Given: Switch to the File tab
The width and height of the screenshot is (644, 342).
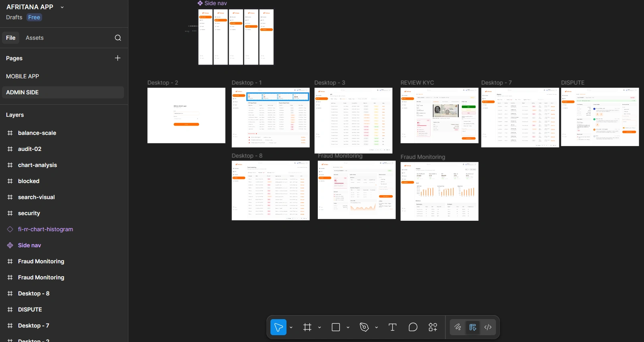Looking at the screenshot, I should [11, 38].
